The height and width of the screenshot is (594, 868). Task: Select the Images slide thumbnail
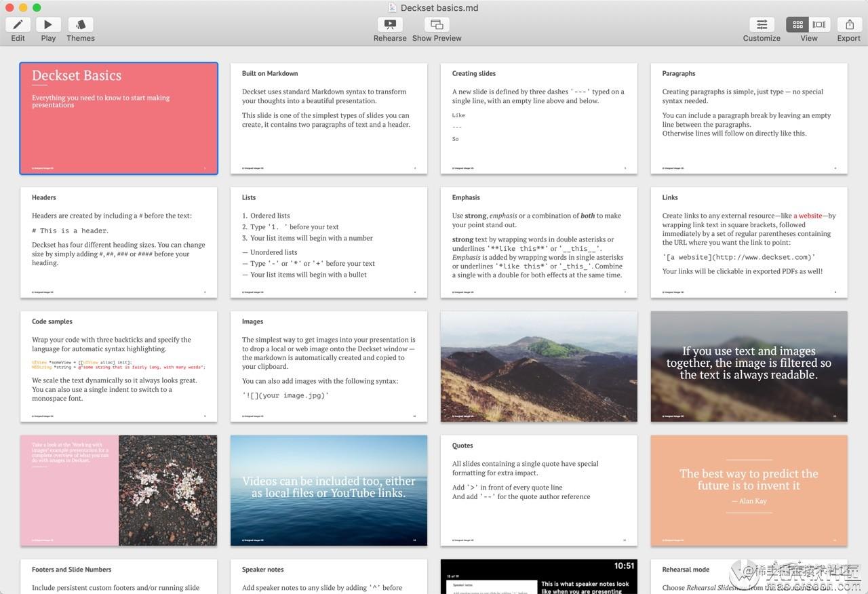click(x=329, y=367)
